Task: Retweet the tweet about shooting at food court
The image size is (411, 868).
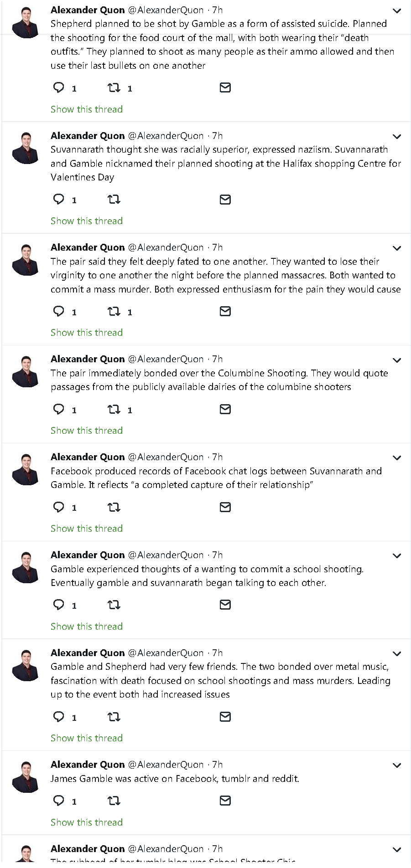Action: click(114, 87)
